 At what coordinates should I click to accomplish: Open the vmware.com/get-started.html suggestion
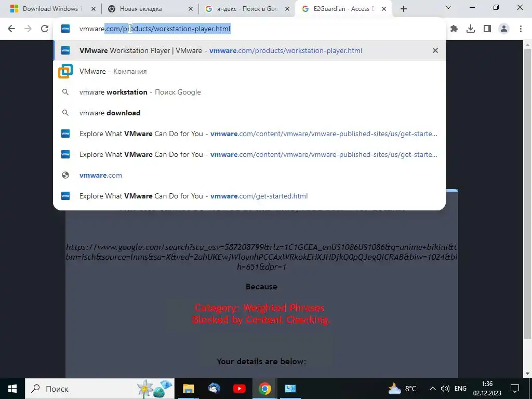[249, 196]
